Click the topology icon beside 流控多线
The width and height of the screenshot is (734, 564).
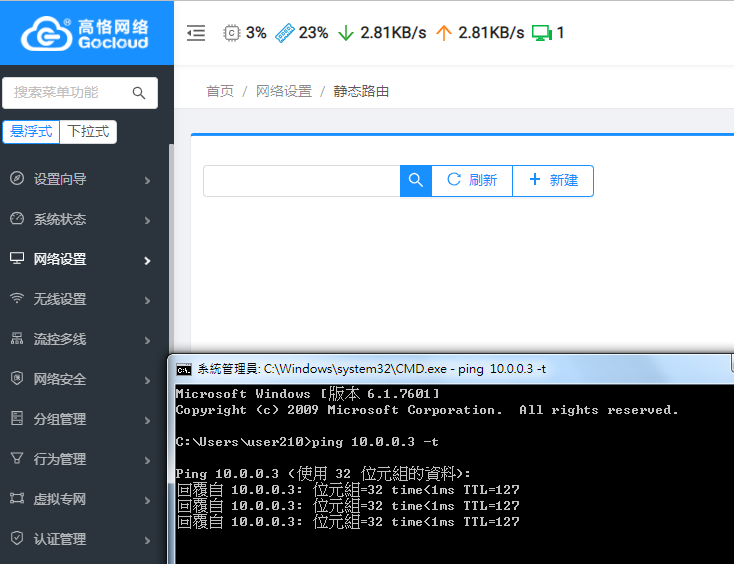click(x=17, y=338)
